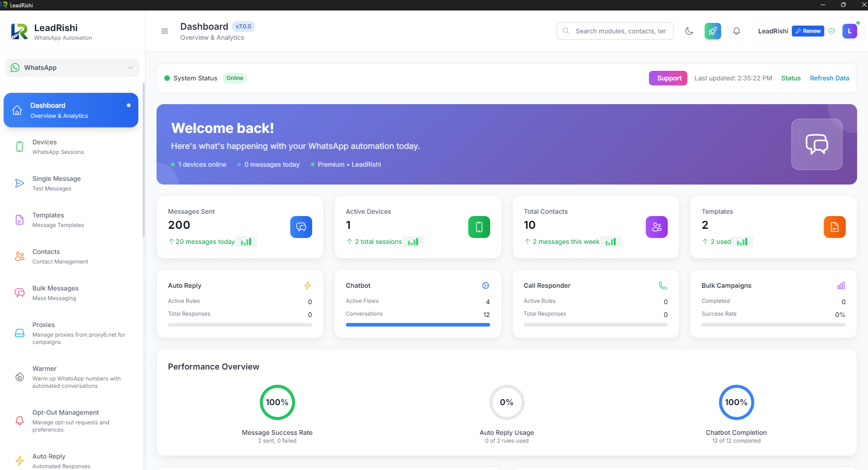Navigate to Bulk Messages
The image size is (868, 470).
coord(71,293)
